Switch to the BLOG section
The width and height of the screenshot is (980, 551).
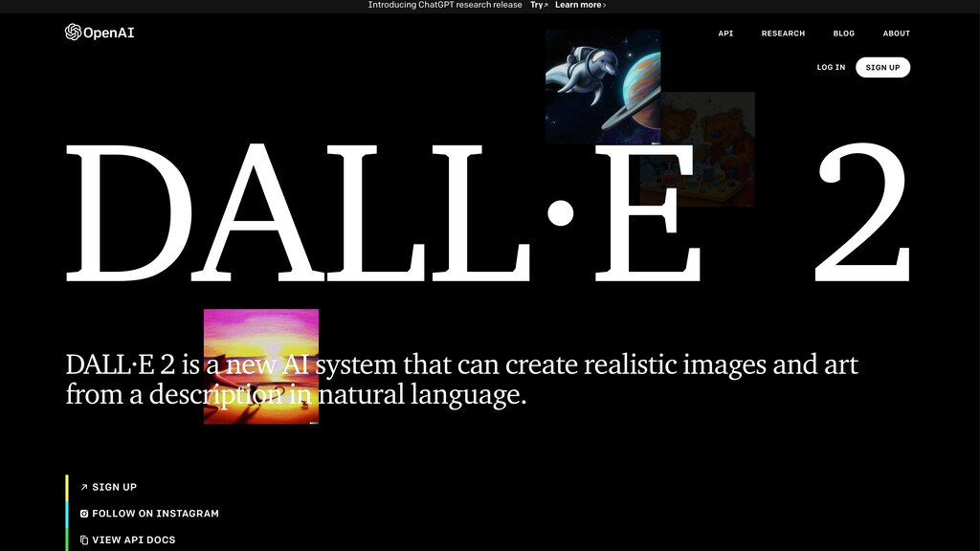(843, 33)
